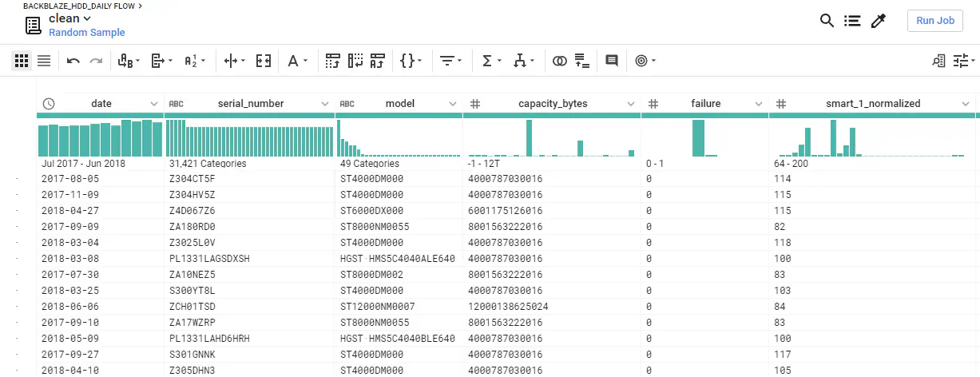Image resolution: width=980 pixels, height=377 pixels.
Task: Expand the clean recipe name dropdown
Action: pos(87,18)
